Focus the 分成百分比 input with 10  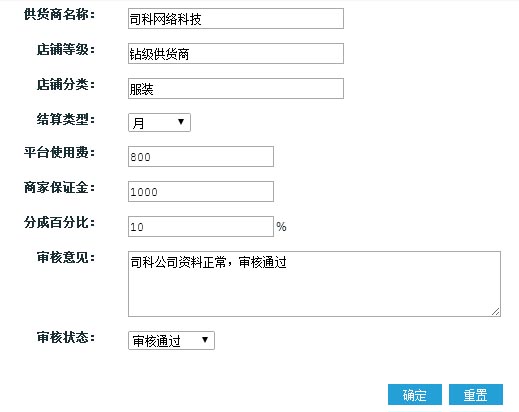[201, 226]
